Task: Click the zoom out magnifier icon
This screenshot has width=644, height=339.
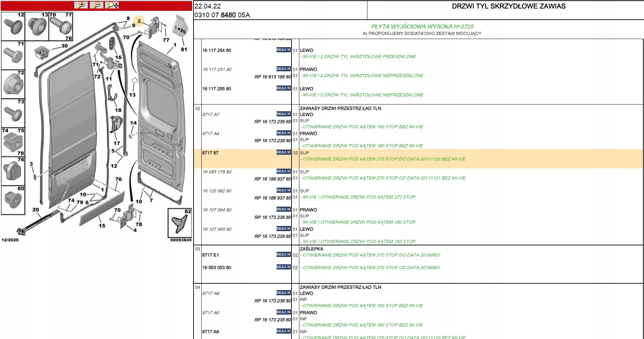Action: 97,5
